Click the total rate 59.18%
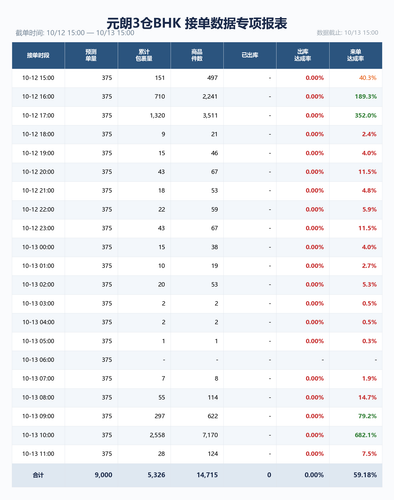 coord(365,475)
